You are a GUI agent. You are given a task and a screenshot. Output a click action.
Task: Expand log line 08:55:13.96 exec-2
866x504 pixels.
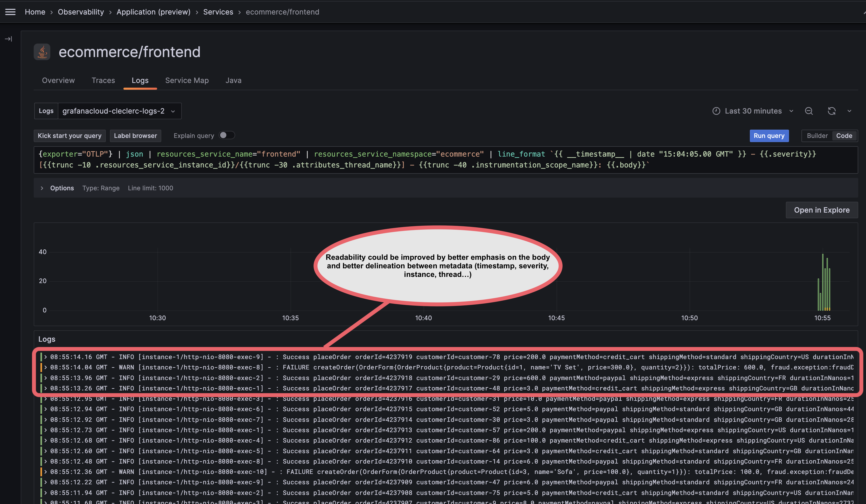pos(45,378)
